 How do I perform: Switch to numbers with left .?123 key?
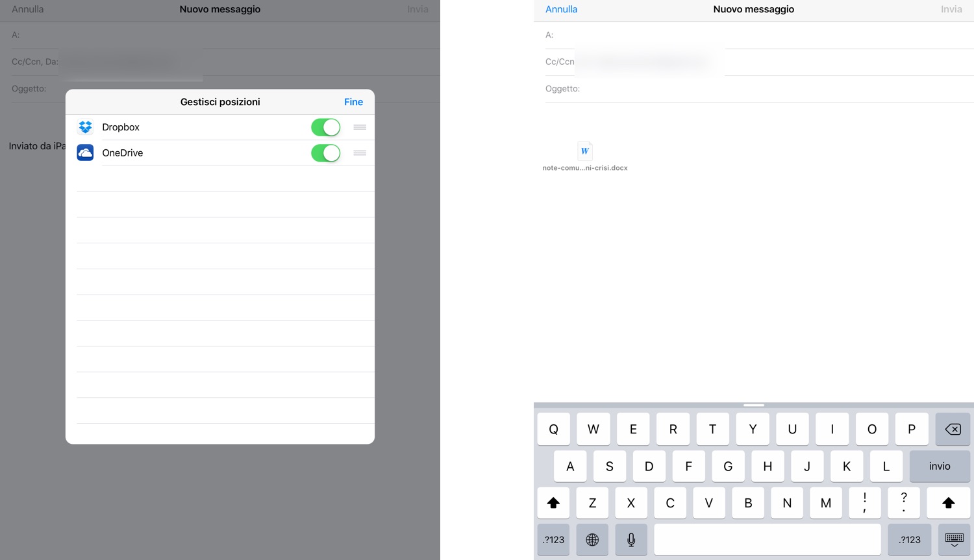coord(554,539)
